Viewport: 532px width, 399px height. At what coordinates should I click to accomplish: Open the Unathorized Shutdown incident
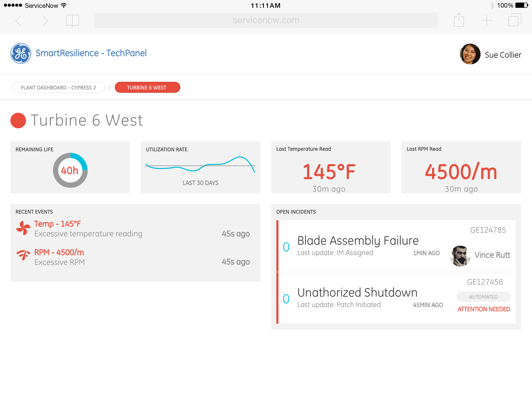357,293
